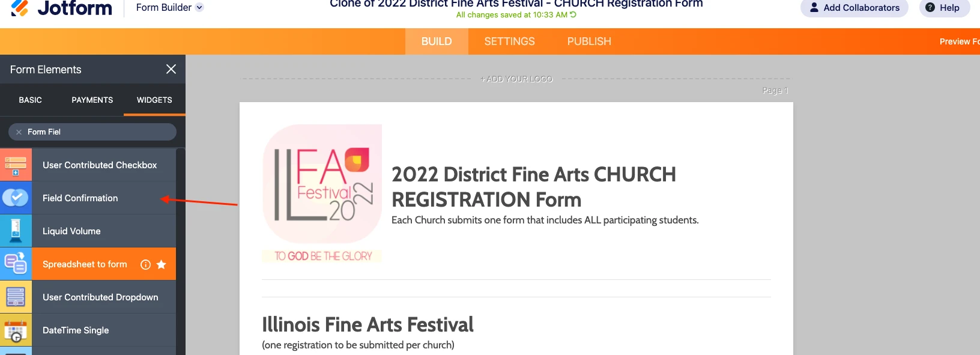Add the User Contributed Checkbox widget
Image resolution: width=980 pixels, height=355 pixels.
(x=104, y=165)
